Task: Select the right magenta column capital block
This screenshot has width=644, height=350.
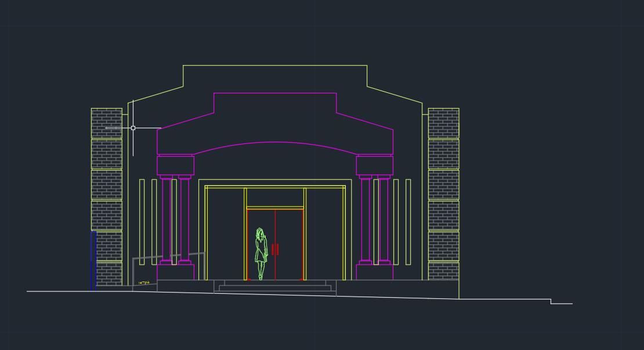Action: click(x=374, y=165)
